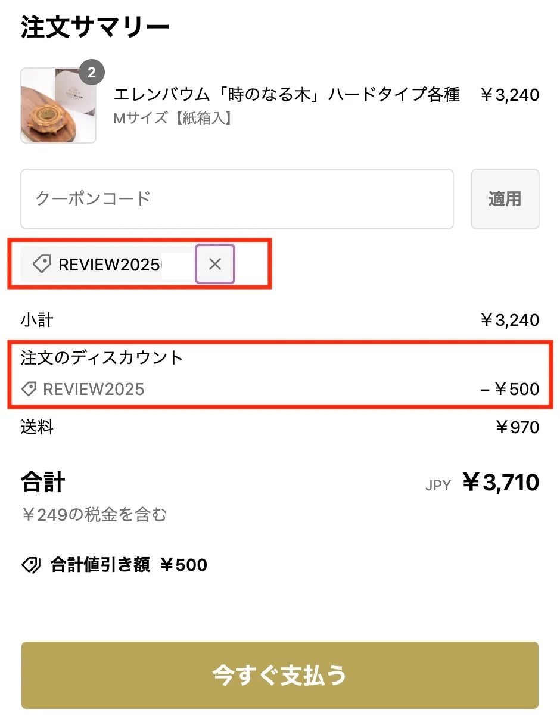Remove the REVIEW2025 coupon with the X
The image size is (560, 728).
[215, 264]
